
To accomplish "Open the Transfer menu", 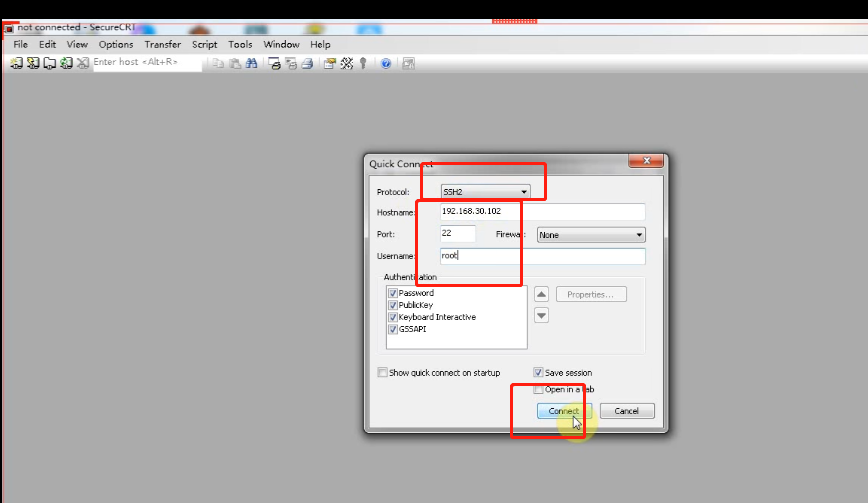I will [162, 44].
